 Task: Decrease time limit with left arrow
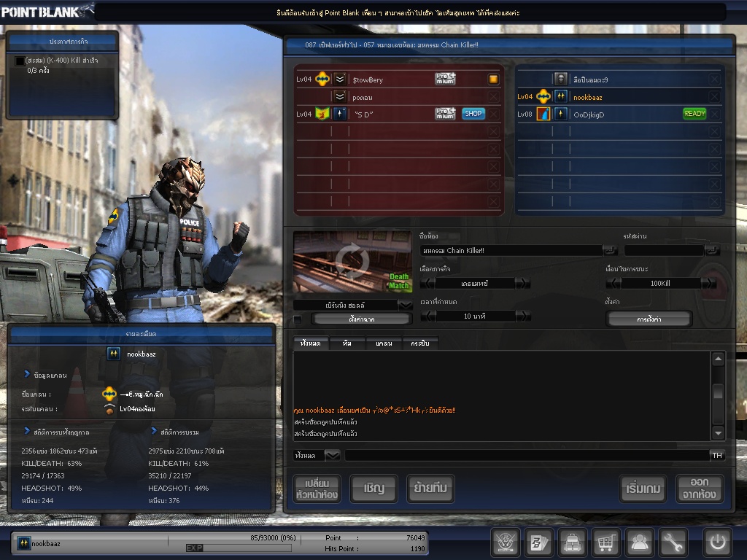[427, 316]
